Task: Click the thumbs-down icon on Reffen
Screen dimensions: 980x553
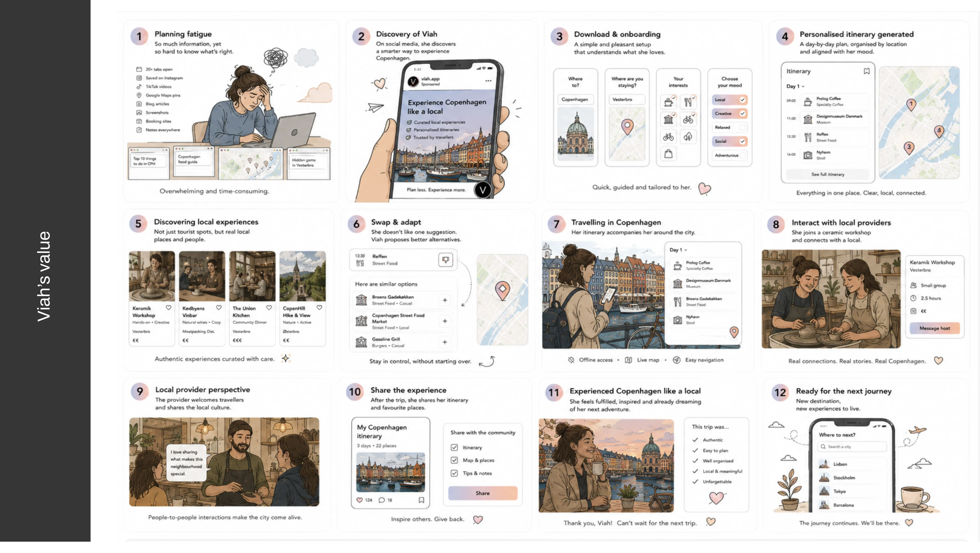Action: click(x=446, y=260)
